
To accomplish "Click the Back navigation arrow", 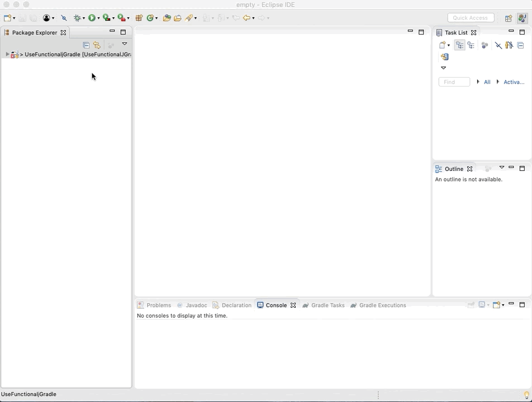I will 246,18.
